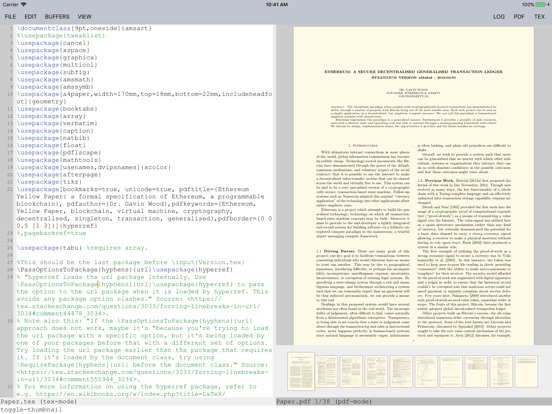The image size is (552, 414).
Task: Click the %,pagebackref=true comment line
Action: pyautogui.click(x=51, y=233)
